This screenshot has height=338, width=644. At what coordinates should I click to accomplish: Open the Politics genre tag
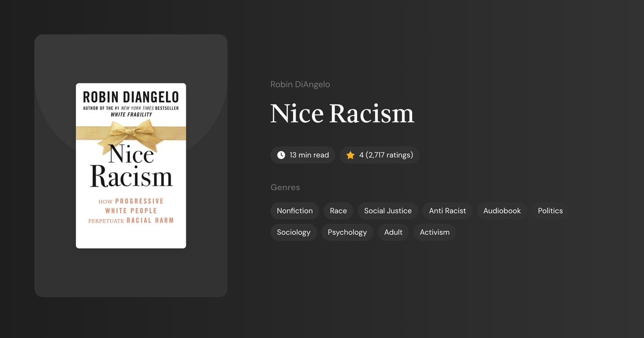(x=550, y=211)
